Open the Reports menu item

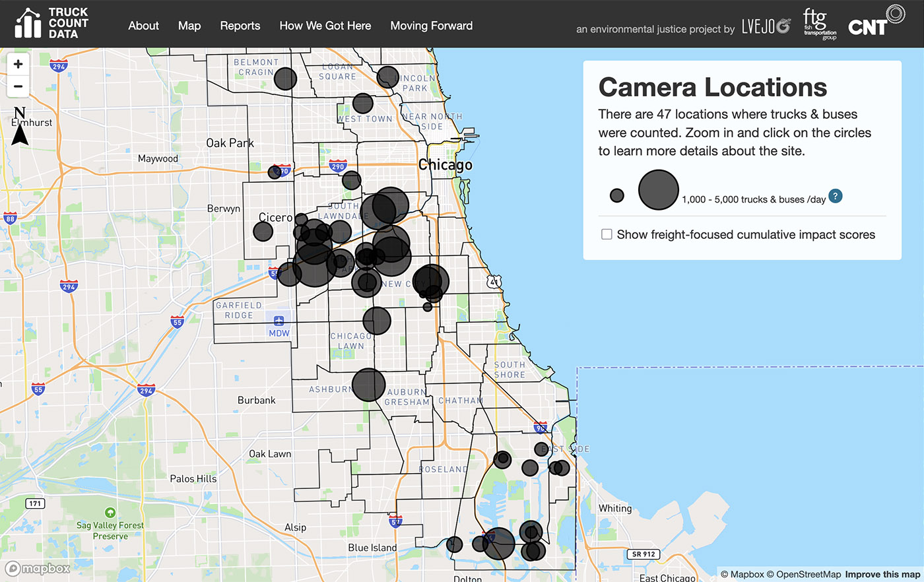click(240, 26)
